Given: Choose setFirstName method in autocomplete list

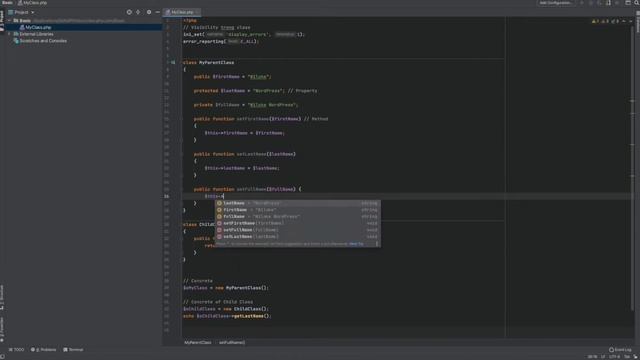Looking at the screenshot, I should coord(298,223).
